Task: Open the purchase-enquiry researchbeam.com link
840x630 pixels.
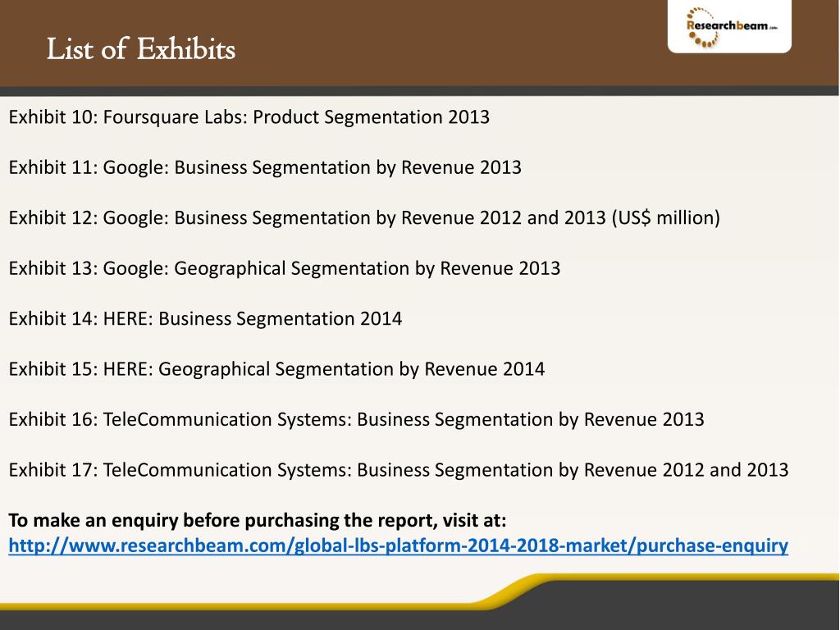Action: (x=398, y=546)
